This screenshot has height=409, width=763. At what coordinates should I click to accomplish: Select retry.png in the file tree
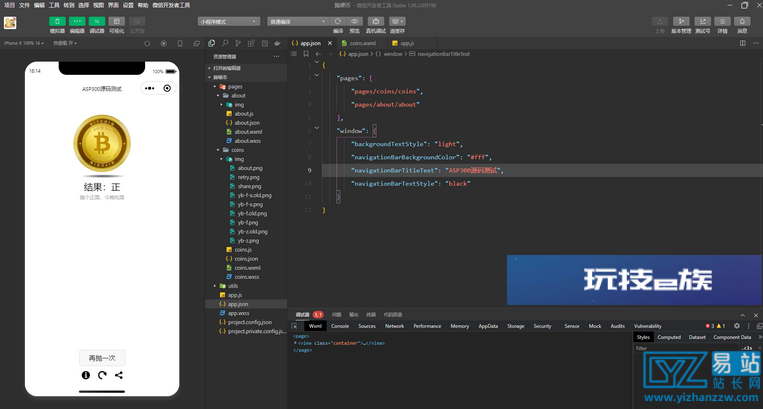[249, 178]
